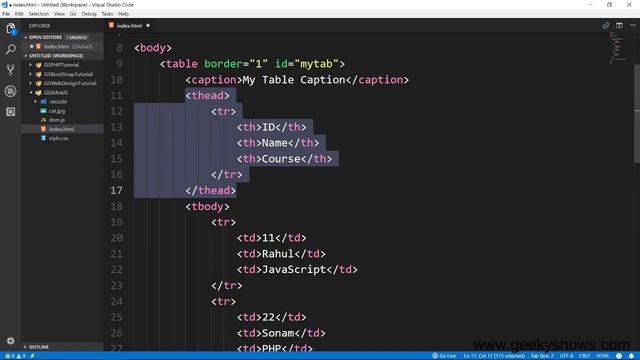Expand the GSPHPTutorial folder

click(61, 65)
